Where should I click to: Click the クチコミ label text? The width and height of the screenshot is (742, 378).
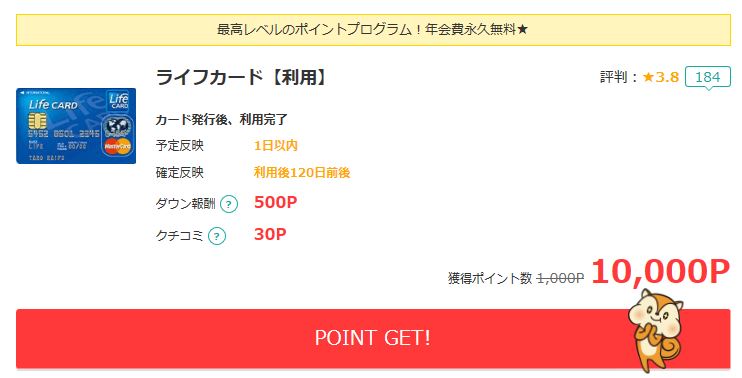179,235
